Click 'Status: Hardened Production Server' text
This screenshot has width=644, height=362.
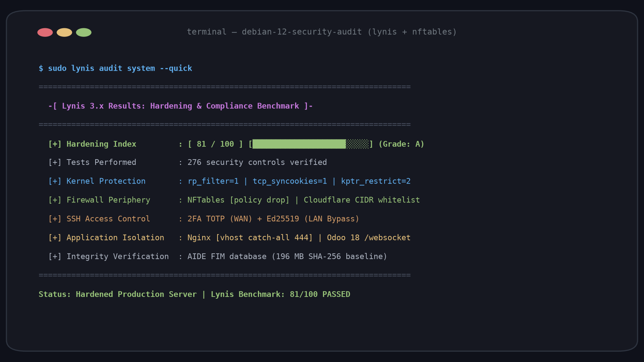(118, 294)
